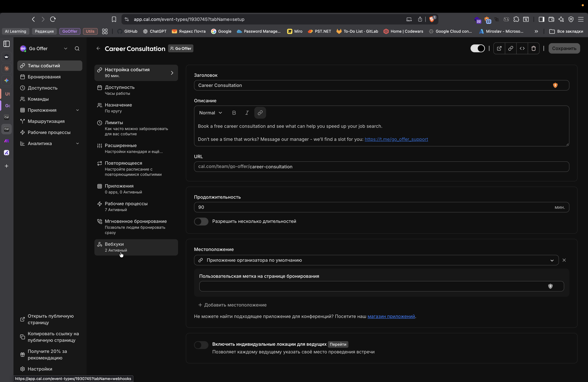Click the search icon beside Go Offer
The height and width of the screenshot is (382, 588).
[77, 48]
